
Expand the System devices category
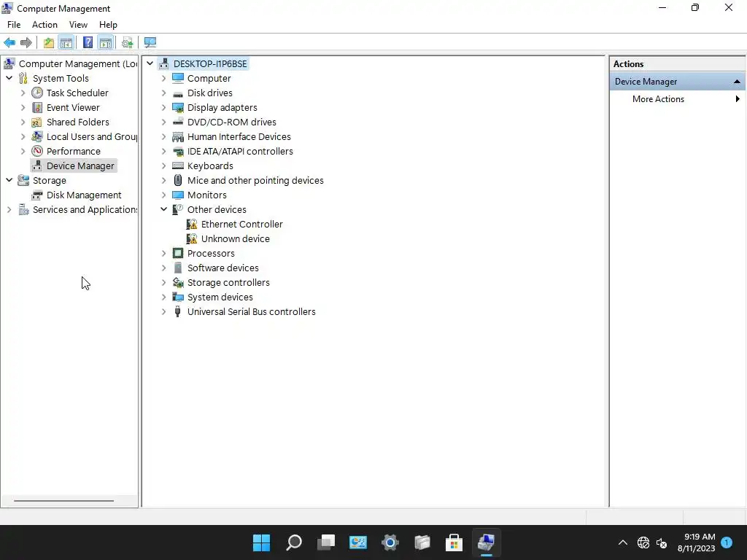163,297
